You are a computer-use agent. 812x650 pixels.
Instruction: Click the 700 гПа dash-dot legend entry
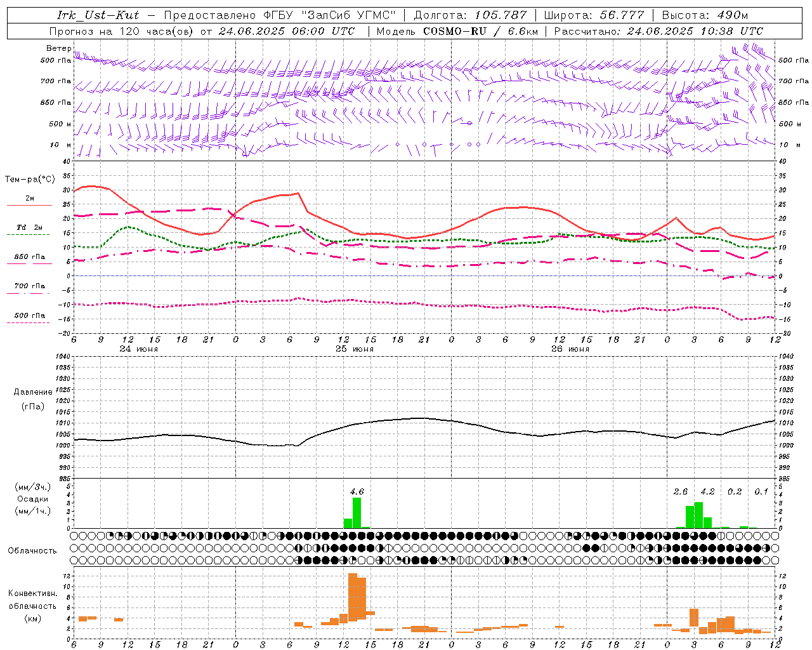pos(29,286)
